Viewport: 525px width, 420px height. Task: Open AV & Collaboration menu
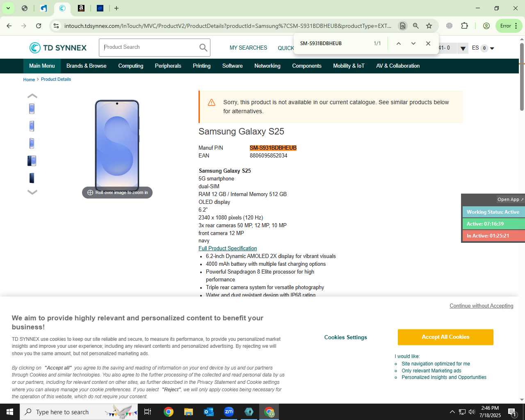[398, 66]
